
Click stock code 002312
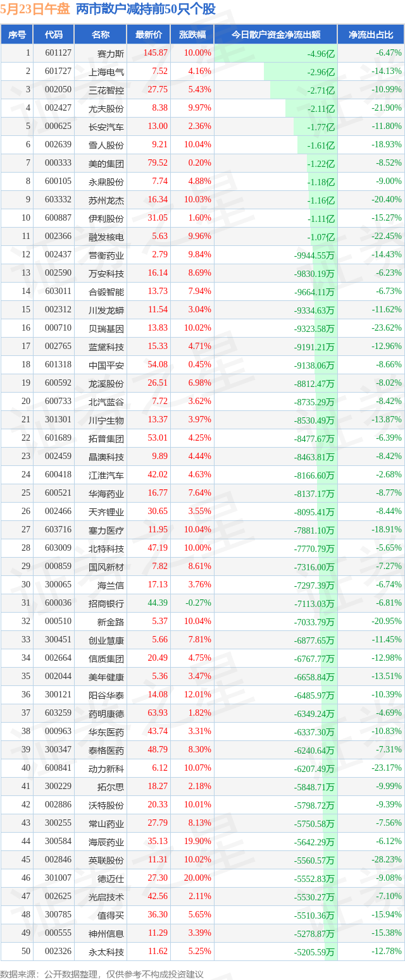[x=58, y=310]
